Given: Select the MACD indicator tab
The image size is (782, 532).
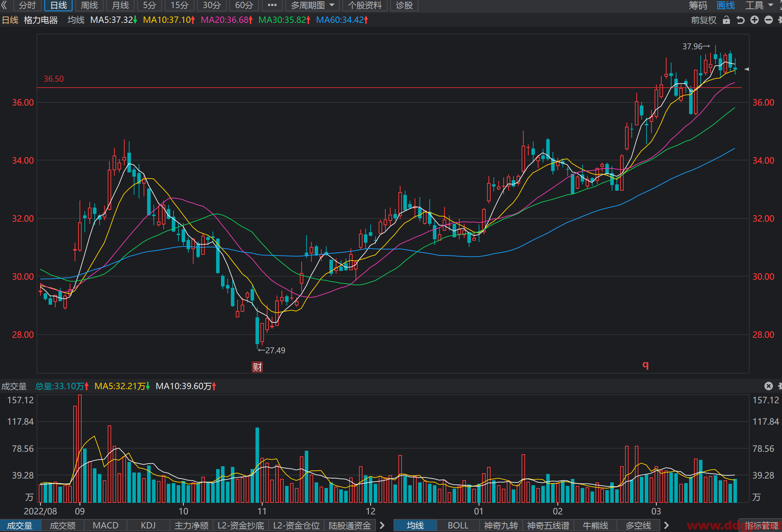Looking at the screenshot, I should coord(105,525).
